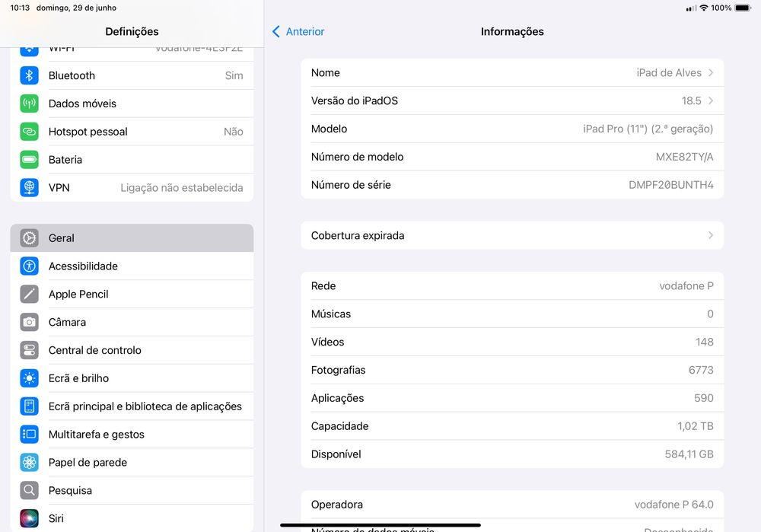Tap the Dados móveis antenna icon

29,104
